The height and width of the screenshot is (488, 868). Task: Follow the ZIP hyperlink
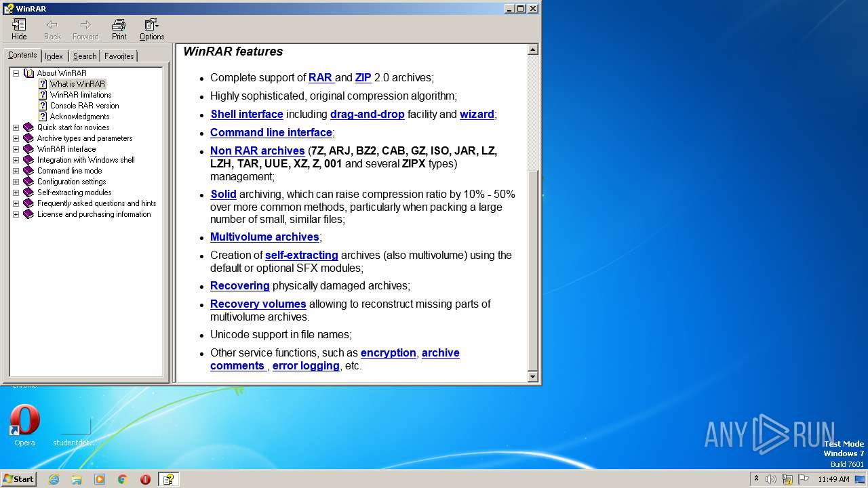click(x=363, y=77)
